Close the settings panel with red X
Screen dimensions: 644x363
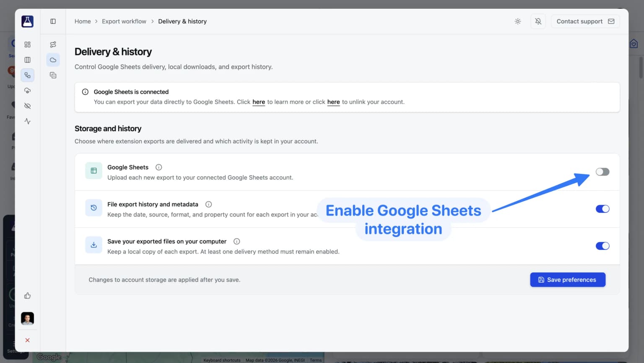[x=28, y=340]
